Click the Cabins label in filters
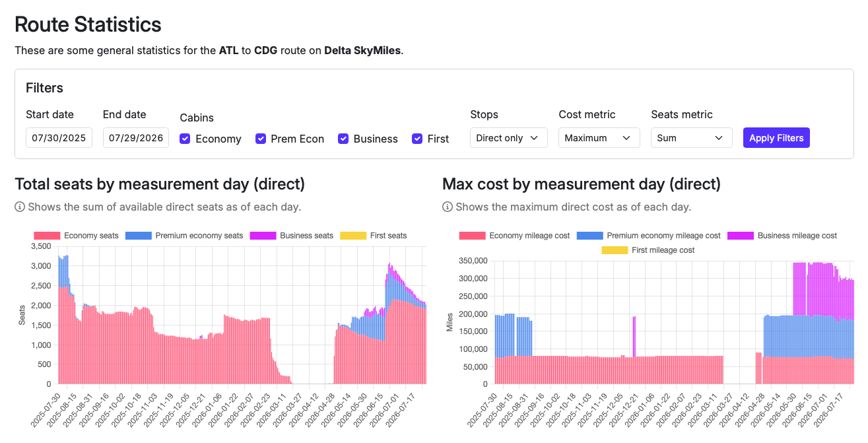The width and height of the screenshot is (868, 443). pyautogui.click(x=197, y=118)
